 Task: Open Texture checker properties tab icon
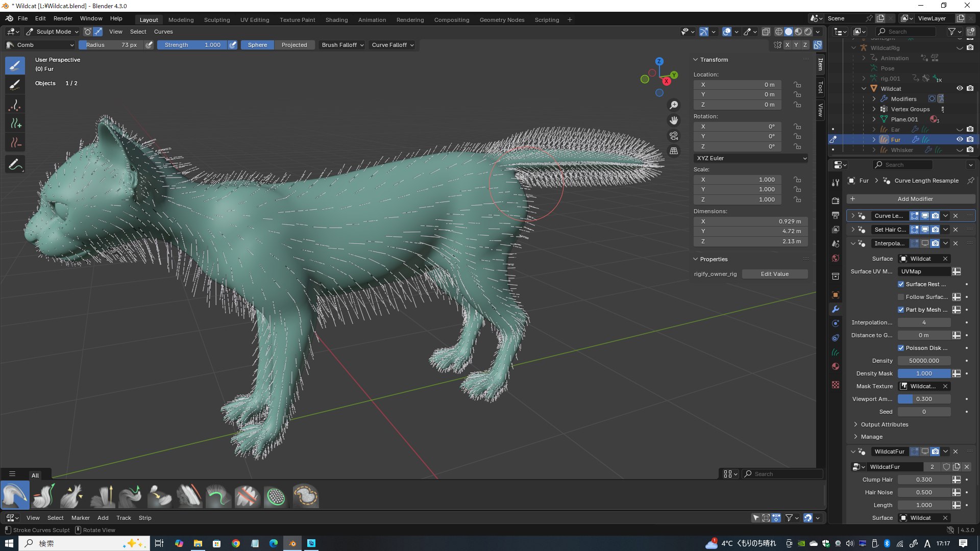click(836, 385)
